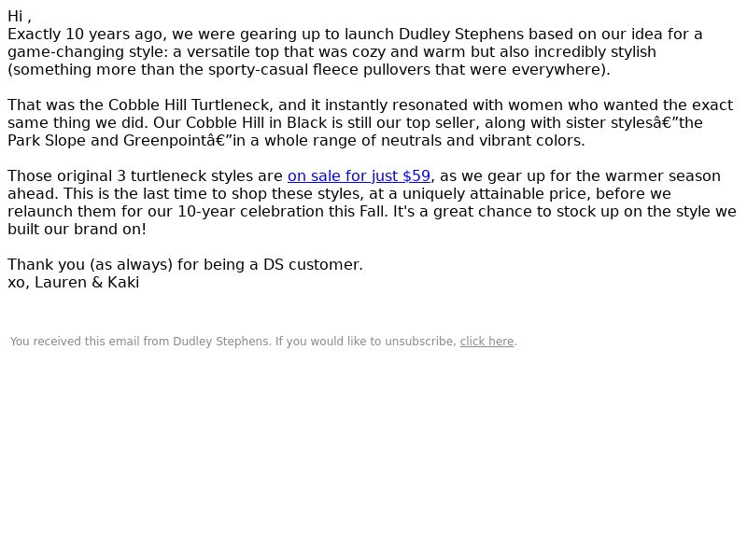Click the 'click here' unsubscribe link
The image size is (747, 560).
click(x=486, y=342)
